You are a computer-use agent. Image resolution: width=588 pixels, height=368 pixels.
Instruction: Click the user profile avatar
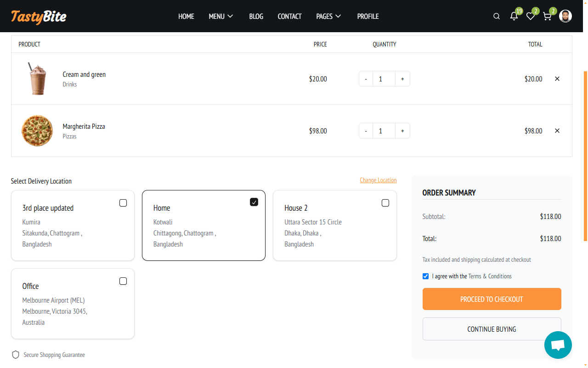565,17
